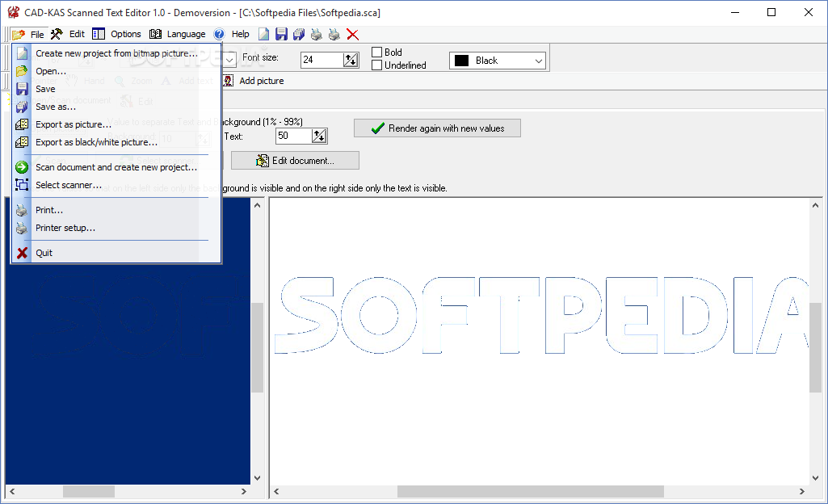Choose Open... from File menu
This screenshot has height=504, width=828.
coord(116,71)
